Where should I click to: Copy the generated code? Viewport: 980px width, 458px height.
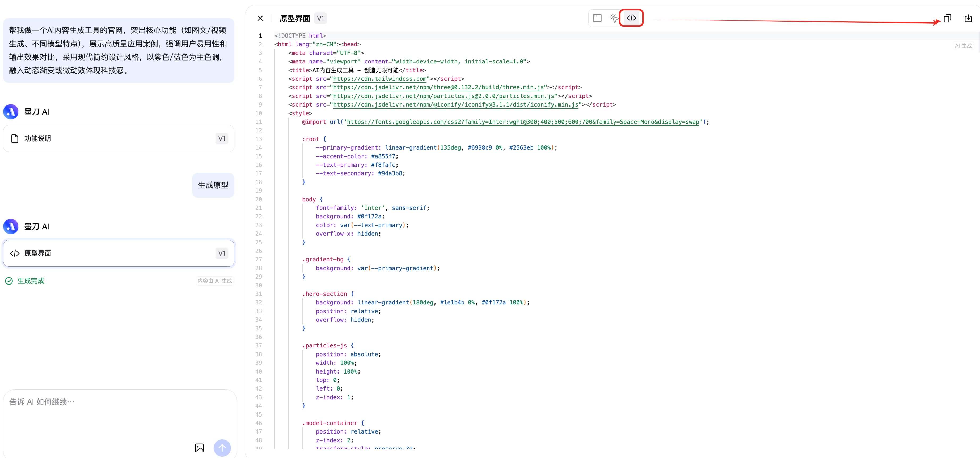click(x=947, y=18)
